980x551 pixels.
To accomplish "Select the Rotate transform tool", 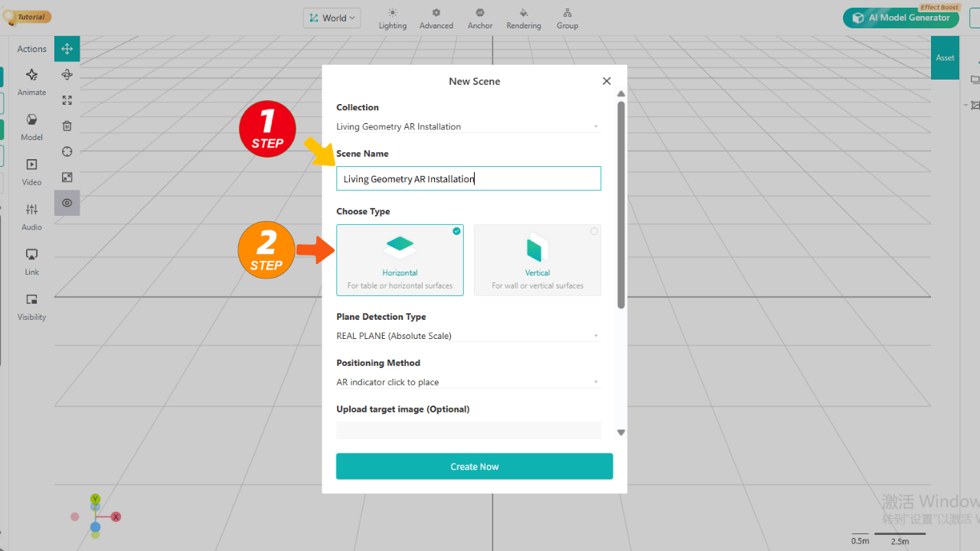I will coord(67,74).
